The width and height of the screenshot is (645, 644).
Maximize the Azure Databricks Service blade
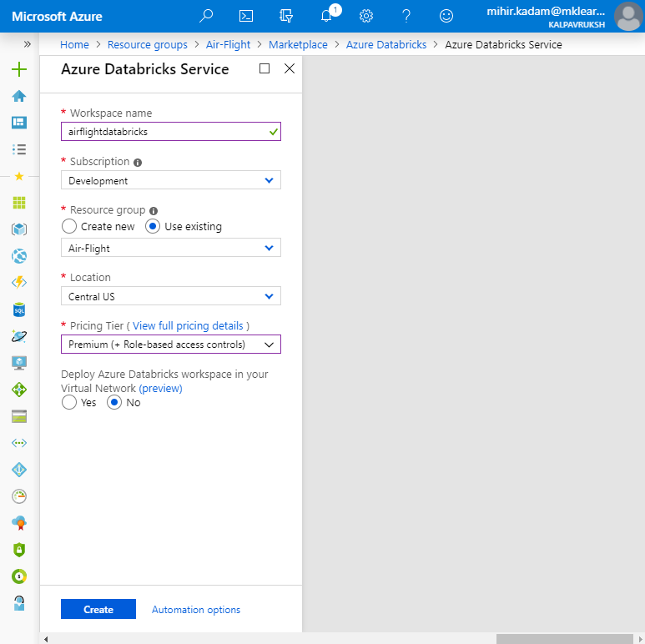point(265,68)
